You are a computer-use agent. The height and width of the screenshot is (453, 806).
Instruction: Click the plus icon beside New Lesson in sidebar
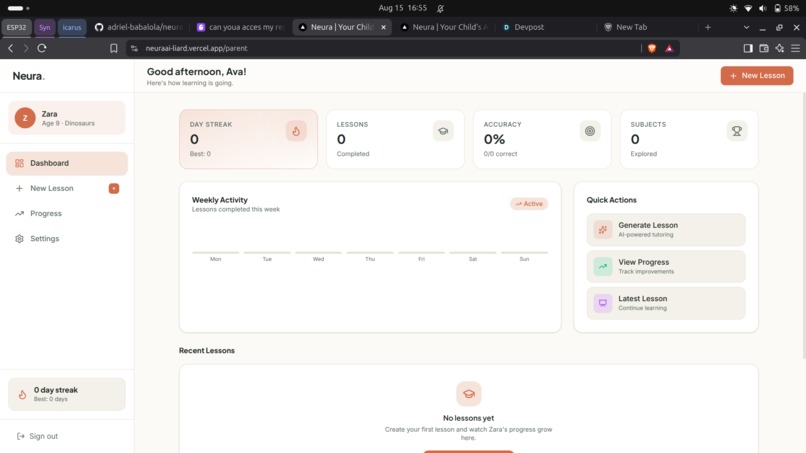[x=20, y=188]
